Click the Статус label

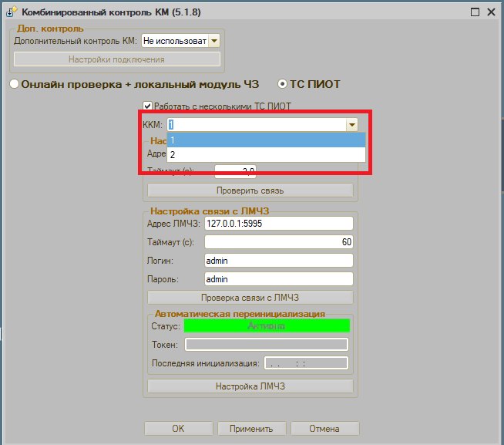click(166, 326)
